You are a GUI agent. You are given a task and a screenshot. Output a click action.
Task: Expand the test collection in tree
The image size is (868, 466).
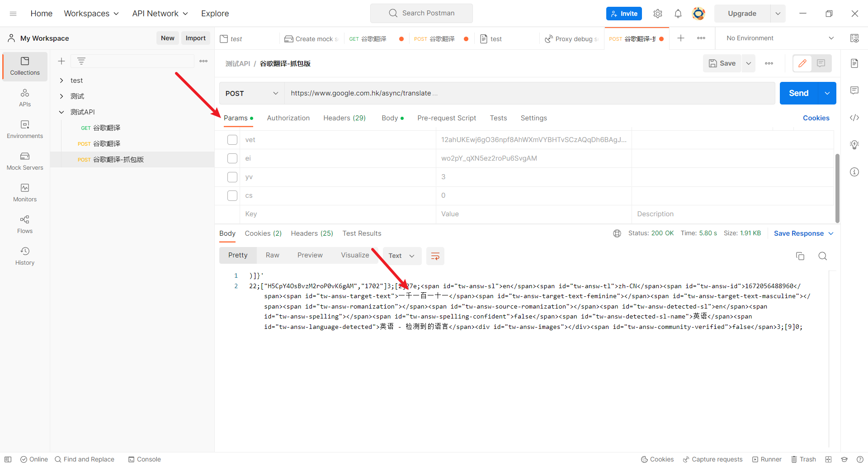click(x=62, y=81)
